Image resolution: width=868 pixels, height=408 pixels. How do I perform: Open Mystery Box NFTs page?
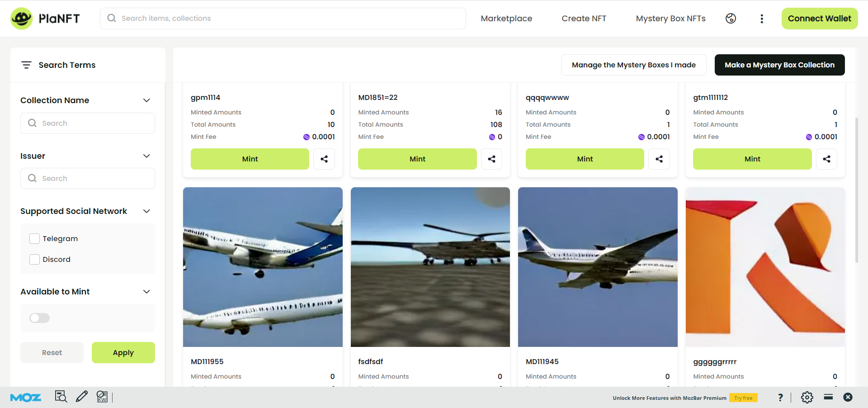coord(670,19)
